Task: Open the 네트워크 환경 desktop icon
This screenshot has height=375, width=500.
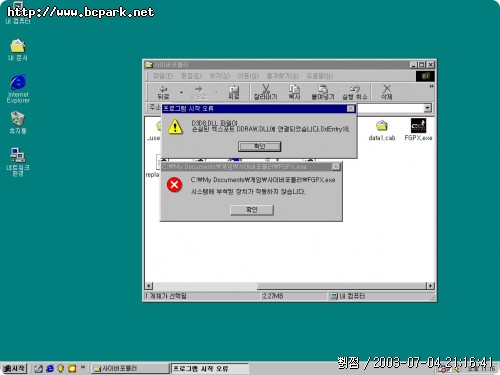Action: (18, 162)
